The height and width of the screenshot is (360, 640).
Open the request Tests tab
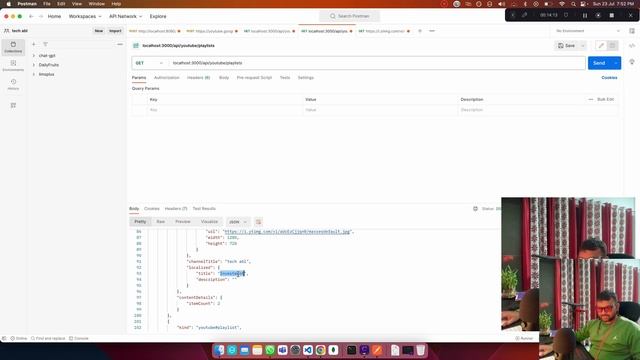coord(284,78)
